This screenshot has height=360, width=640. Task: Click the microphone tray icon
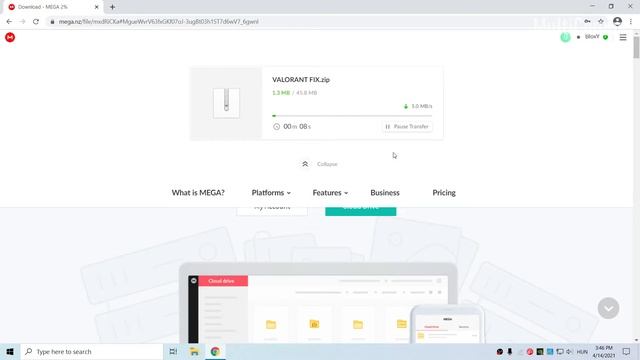509,351
